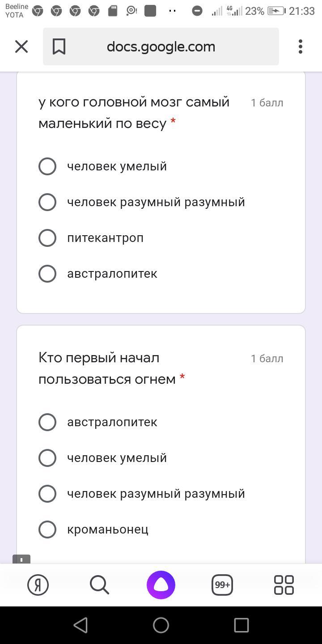This screenshot has width=322, height=644.
Task: Select 'человек разумный разумный' for fire question
Action: click(x=47, y=494)
